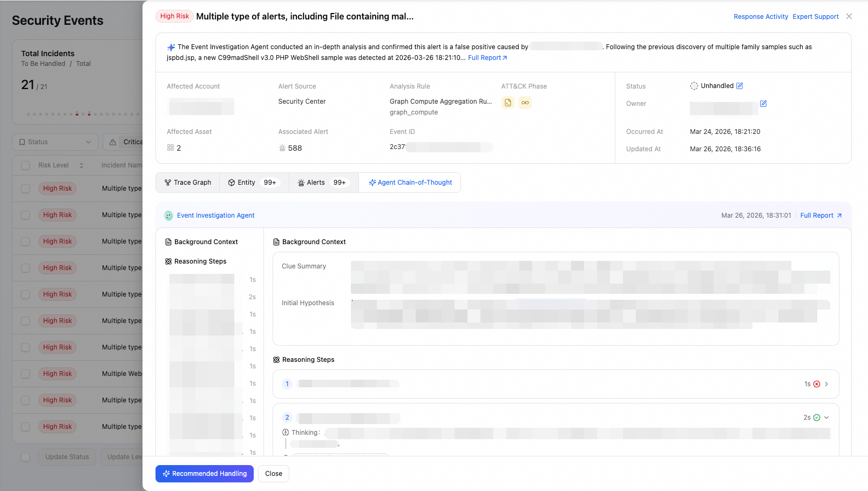Viewport: 868px width, 491px height.
Task: Open the Critical level filter dropdown
Action: 123,142
